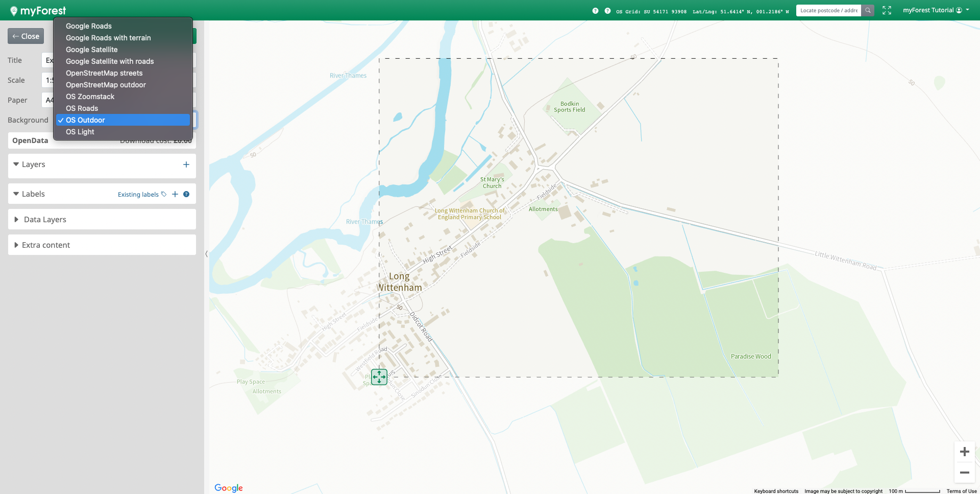Expand the Data Layers section
This screenshot has height=494, width=980.
pos(45,220)
